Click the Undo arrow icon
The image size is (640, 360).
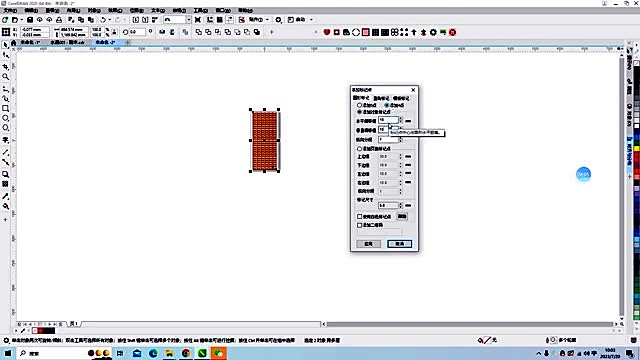103,20
